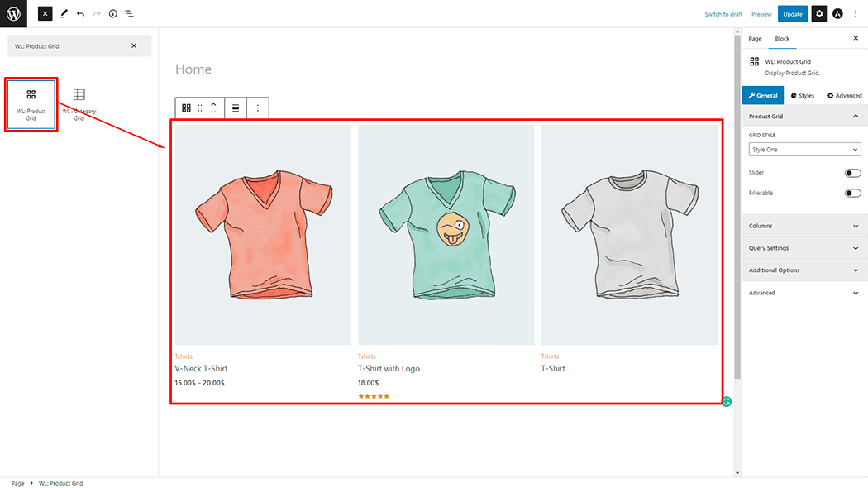868x488 pixels.
Task: Click the Switch to draft link
Action: [x=723, y=14]
